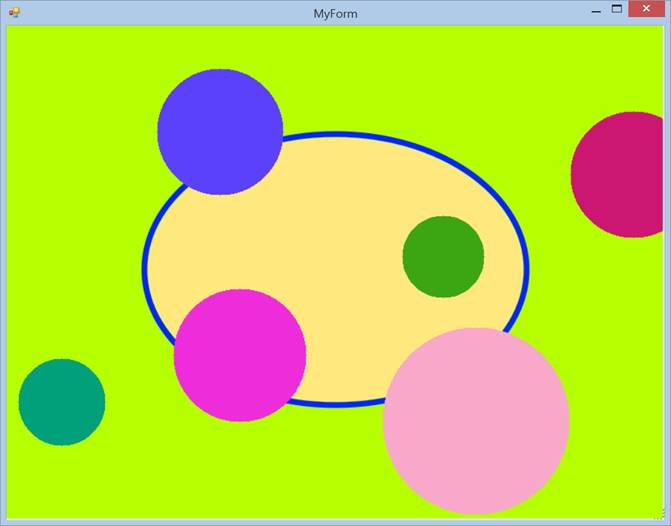Click the pale yellow ellipse fill

(330, 220)
